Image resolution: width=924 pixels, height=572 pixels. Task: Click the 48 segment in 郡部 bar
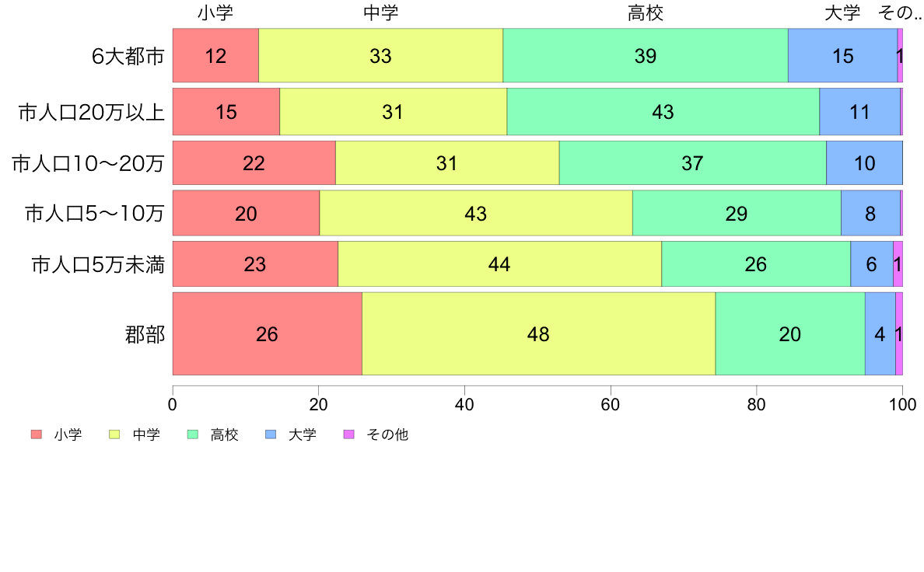[538, 333]
